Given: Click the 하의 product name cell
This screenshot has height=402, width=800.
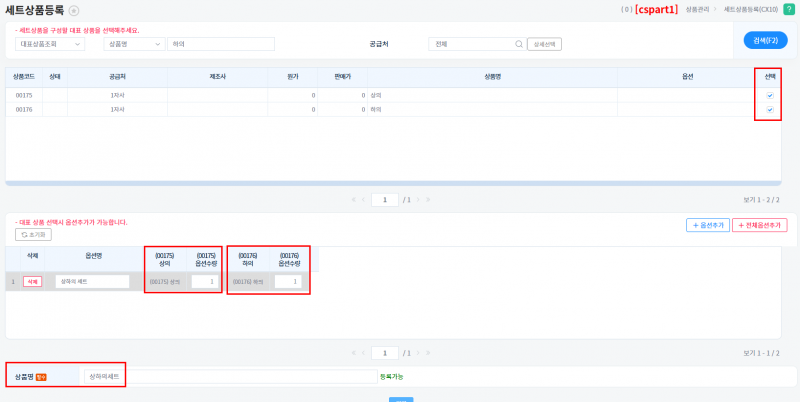Looking at the screenshot, I should [x=492, y=110].
